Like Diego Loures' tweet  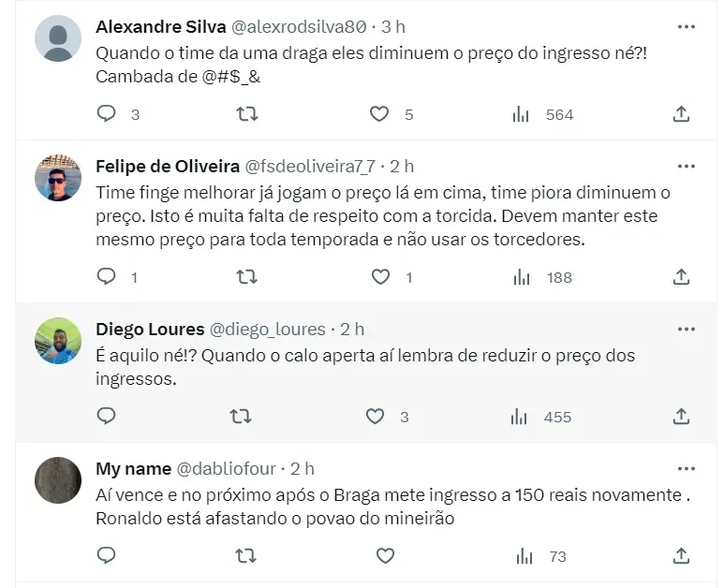coord(376,416)
